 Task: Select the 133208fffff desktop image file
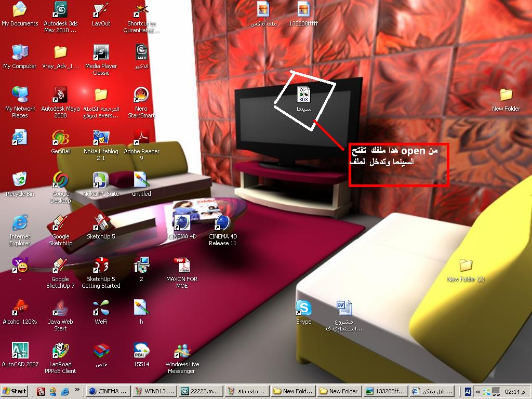(x=303, y=14)
